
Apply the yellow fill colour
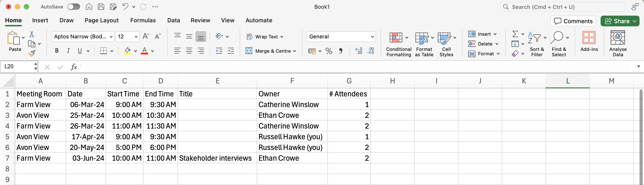click(127, 51)
